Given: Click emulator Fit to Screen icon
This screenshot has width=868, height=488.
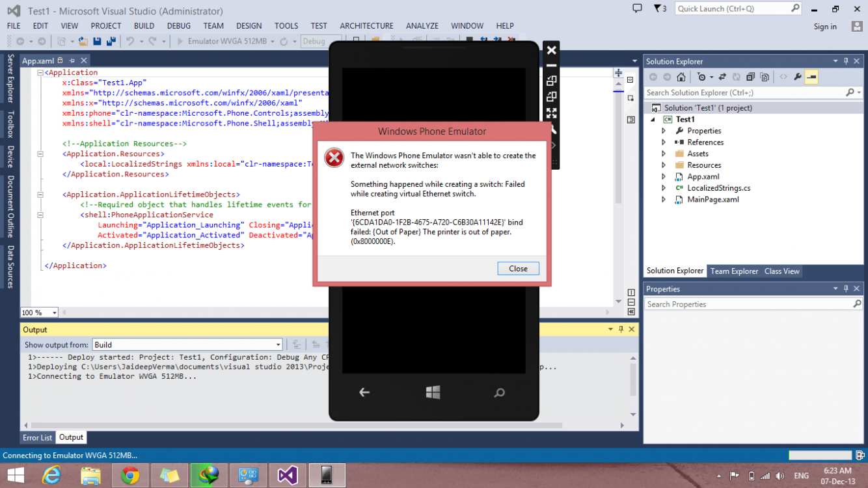Looking at the screenshot, I should (x=551, y=113).
